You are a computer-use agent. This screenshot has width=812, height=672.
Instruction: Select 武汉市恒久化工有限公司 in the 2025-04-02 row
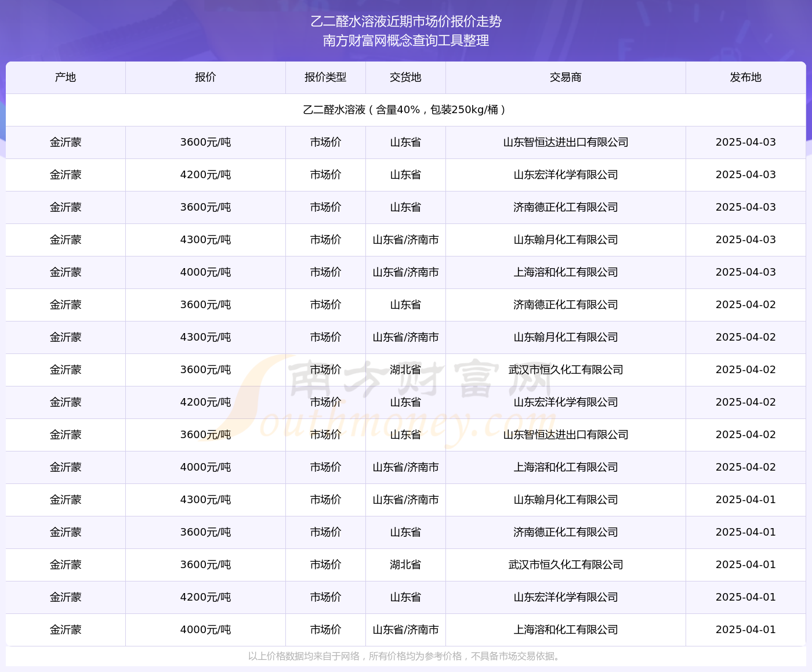(x=565, y=370)
